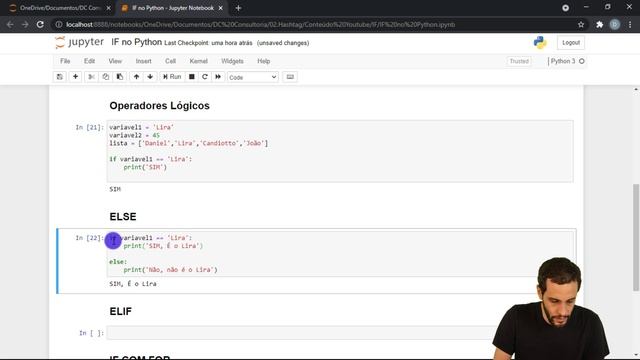640x360 pixels.
Task: Click the 'SIM' output of cell 21
Action: (115, 189)
